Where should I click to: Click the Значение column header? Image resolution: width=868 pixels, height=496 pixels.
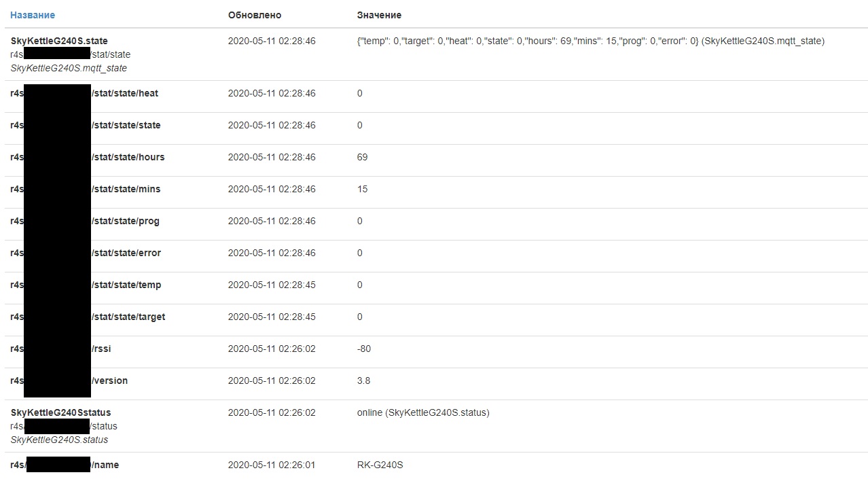pos(379,15)
